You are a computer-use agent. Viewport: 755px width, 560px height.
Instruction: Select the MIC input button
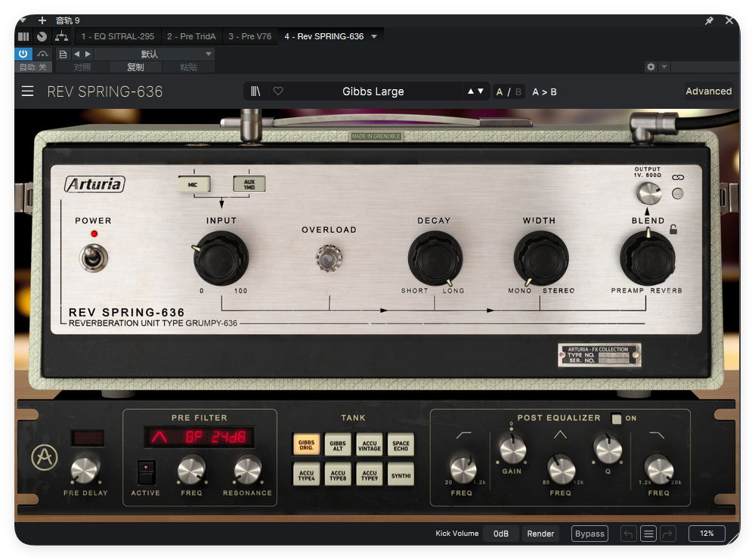click(193, 184)
